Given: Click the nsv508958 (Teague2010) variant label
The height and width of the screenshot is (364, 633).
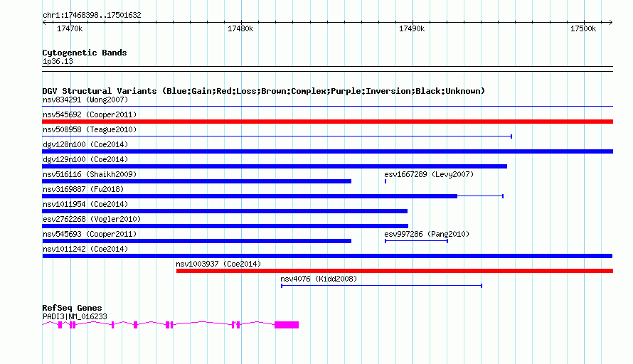Looking at the screenshot, I should point(90,129).
